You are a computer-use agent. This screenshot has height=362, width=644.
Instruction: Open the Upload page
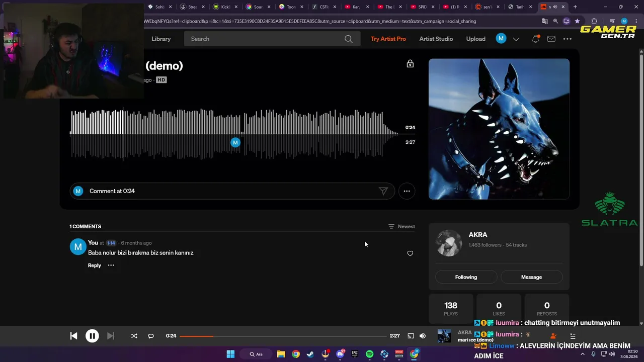click(x=476, y=39)
